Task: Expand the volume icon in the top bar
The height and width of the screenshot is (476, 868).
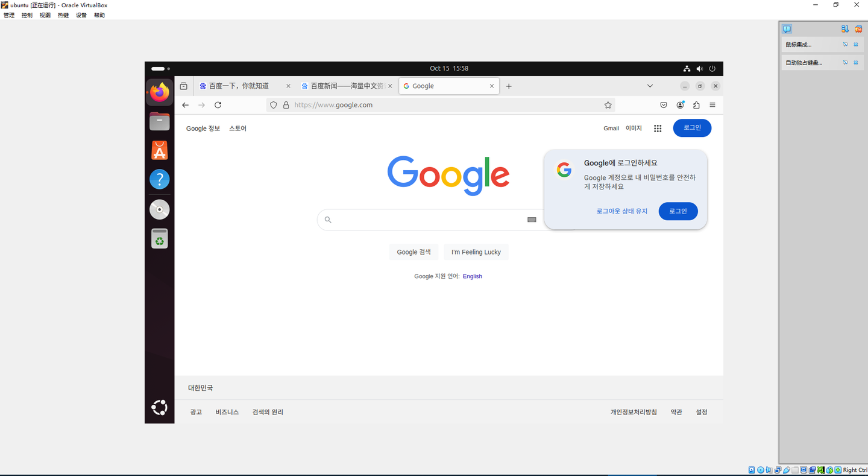Action: [699, 68]
